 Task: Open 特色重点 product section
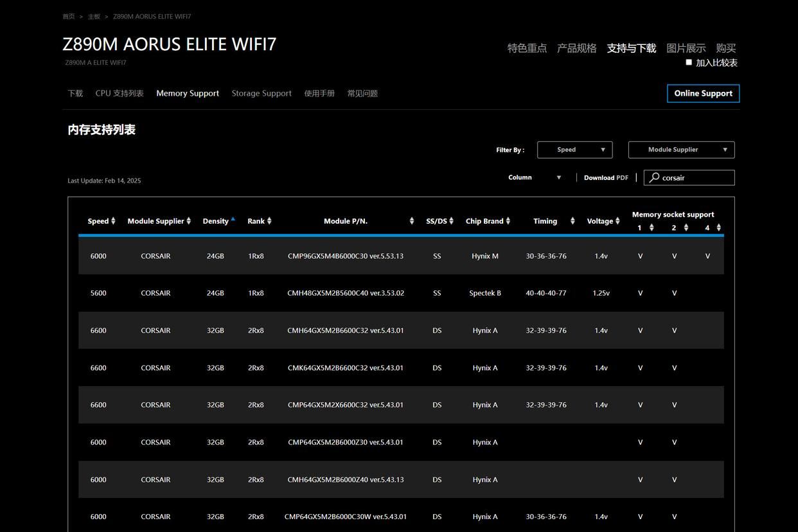527,48
